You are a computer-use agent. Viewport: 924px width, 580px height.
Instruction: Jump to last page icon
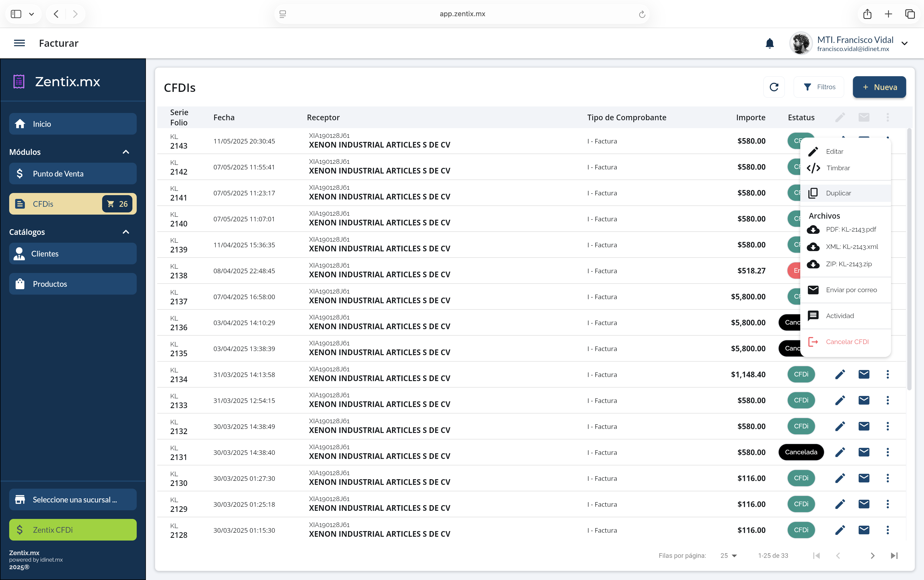pos(894,555)
